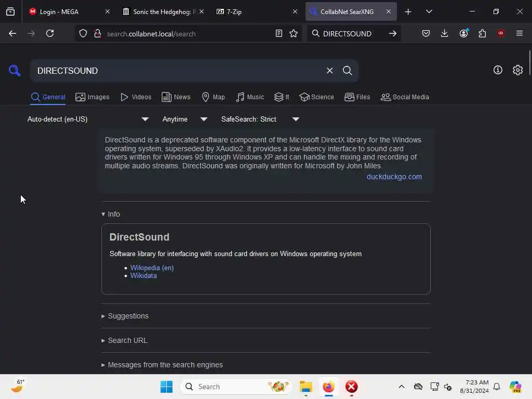Select the It search category
Screen dimensions: 532x399
[x=281, y=97]
